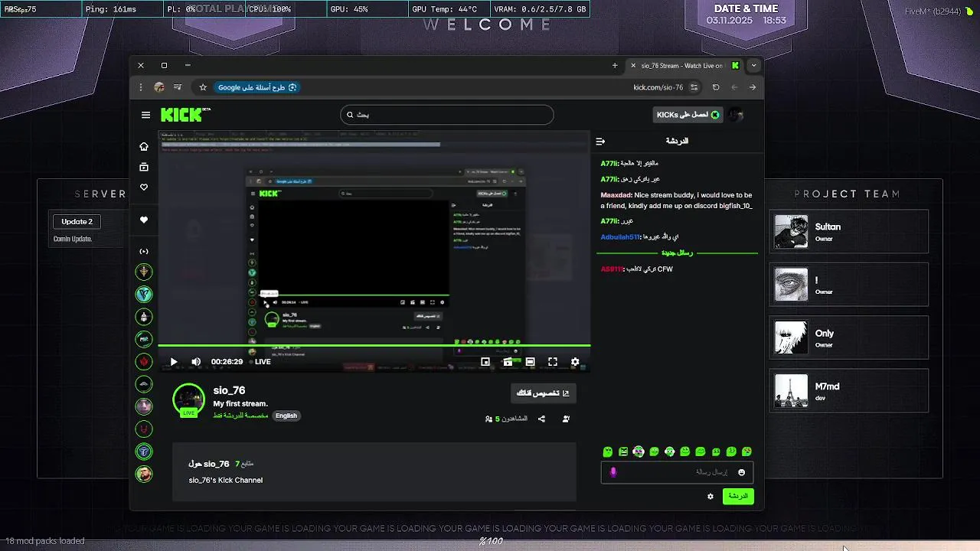
Task: Open the red emblem channel avatar in sidebar
Action: pos(144,361)
